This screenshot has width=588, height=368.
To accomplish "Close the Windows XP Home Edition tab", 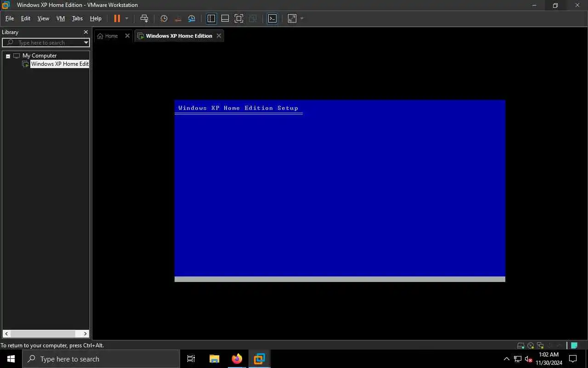I will [219, 36].
